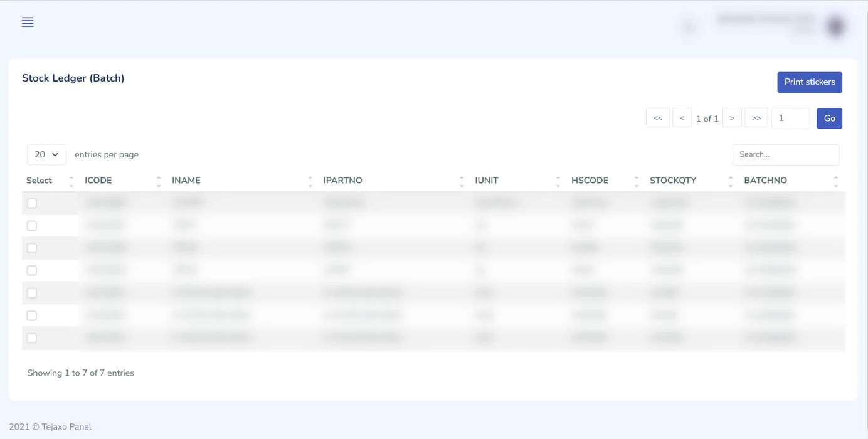
Task: Tick the fourth row's checkbox
Action: [x=32, y=270]
